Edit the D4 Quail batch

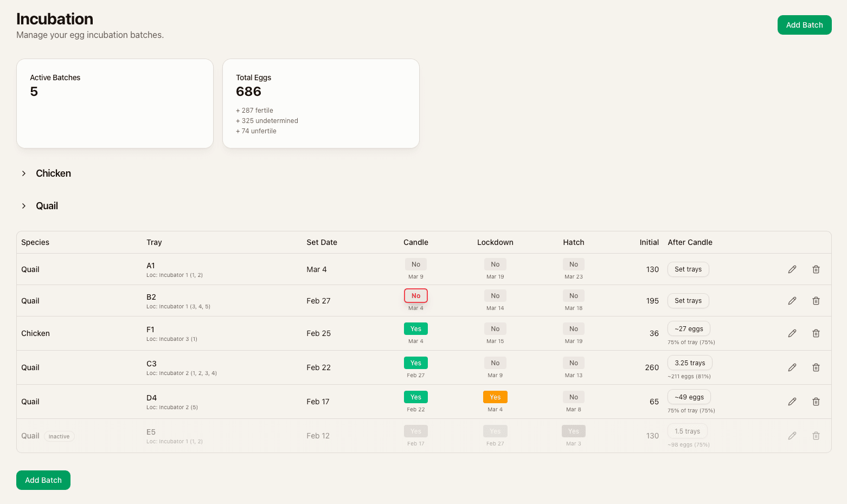click(792, 401)
